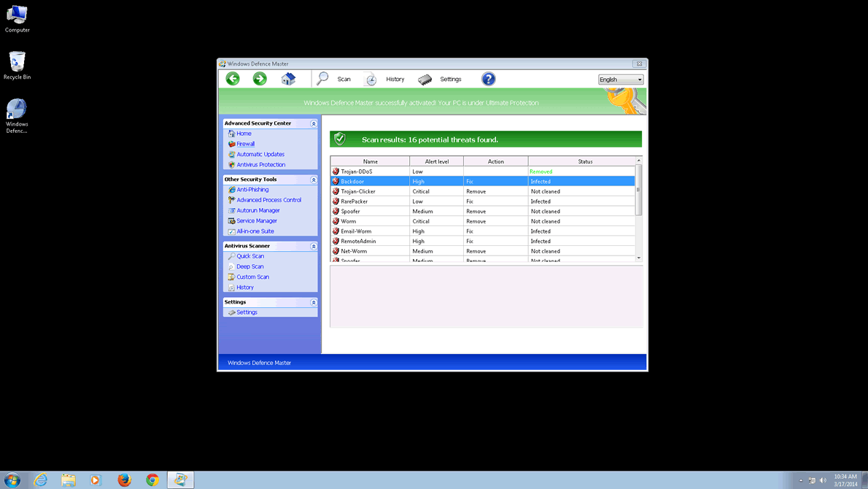Open the History clock toolbar icon
Image resolution: width=868 pixels, height=489 pixels.
[371, 80]
